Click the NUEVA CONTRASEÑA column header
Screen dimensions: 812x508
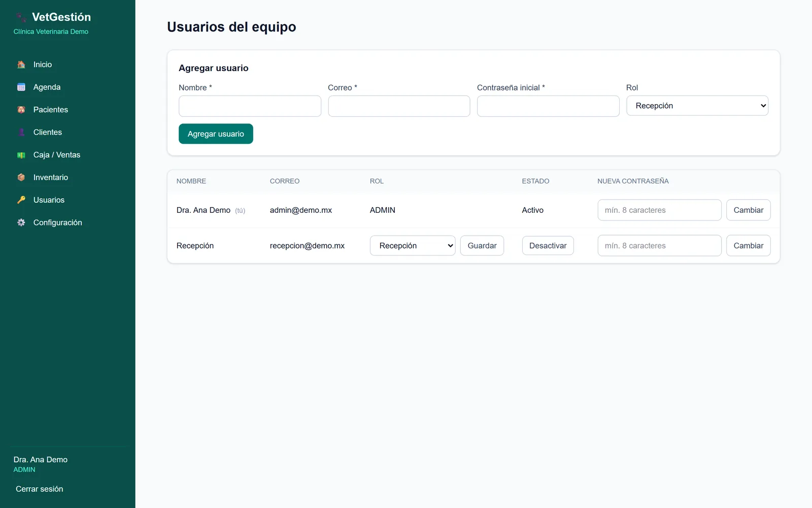pyautogui.click(x=633, y=181)
